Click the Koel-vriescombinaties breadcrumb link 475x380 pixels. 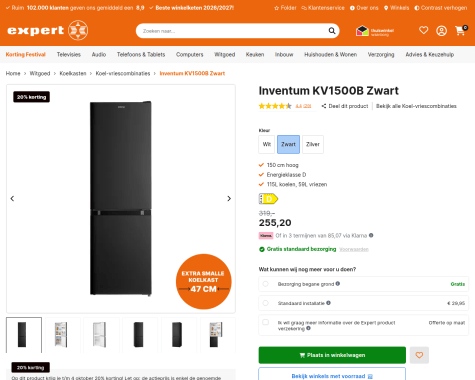123,73
